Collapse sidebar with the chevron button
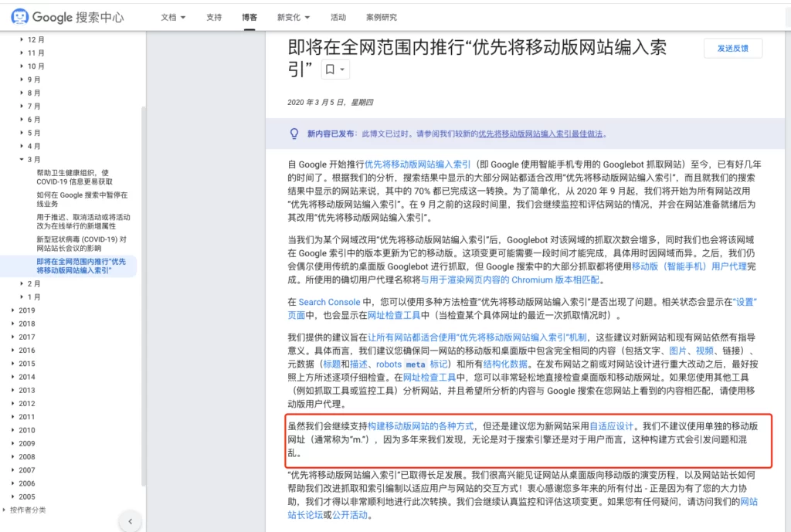This screenshot has width=791, height=532. click(x=130, y=521)
